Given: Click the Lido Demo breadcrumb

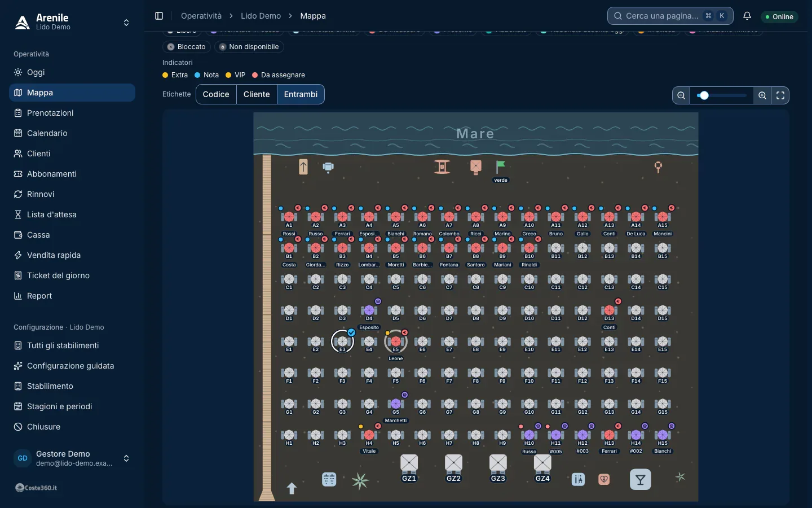Looking at the screenshot, I should tap(261, 16).
